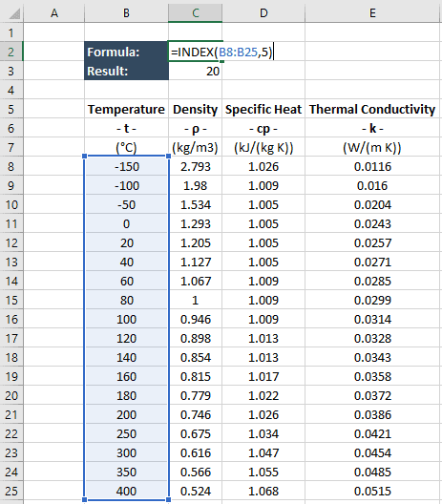Click thermal conductivity cell 0.016

coord(372,185)
